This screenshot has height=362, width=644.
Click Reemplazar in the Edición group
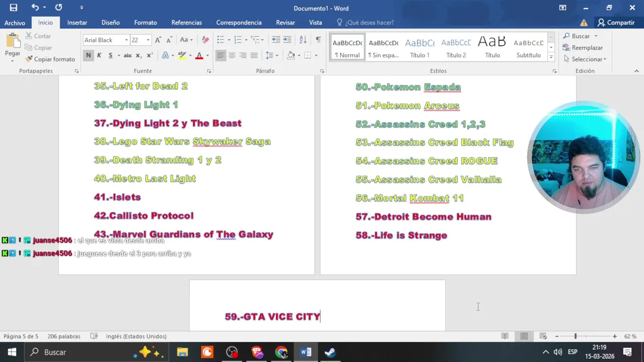click(583, 48)
